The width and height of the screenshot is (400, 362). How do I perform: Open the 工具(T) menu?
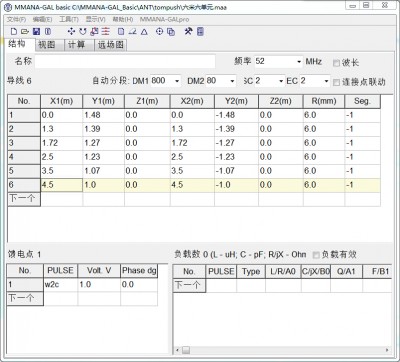(69, 19)
